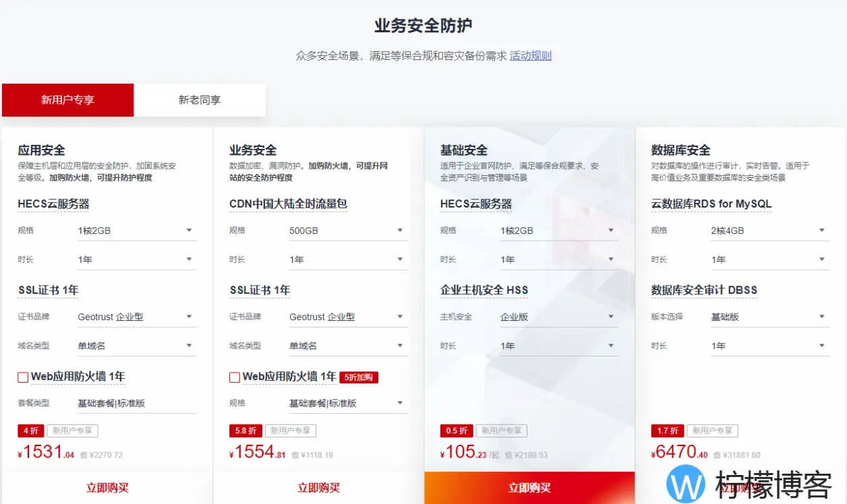Viewport: 847px width, 504px height.
Task: Open 规格 1核2GB dropdown in 基础安全 card
Action: 560,230
